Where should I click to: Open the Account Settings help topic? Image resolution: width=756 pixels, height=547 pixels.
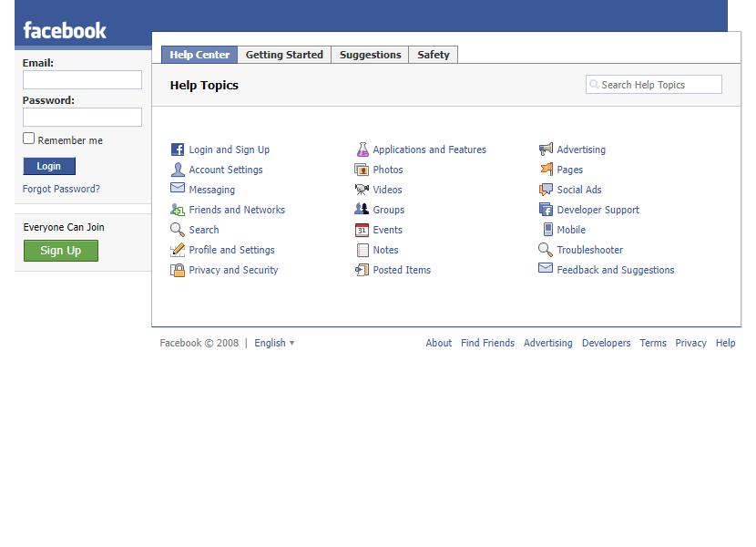point(226,170)
